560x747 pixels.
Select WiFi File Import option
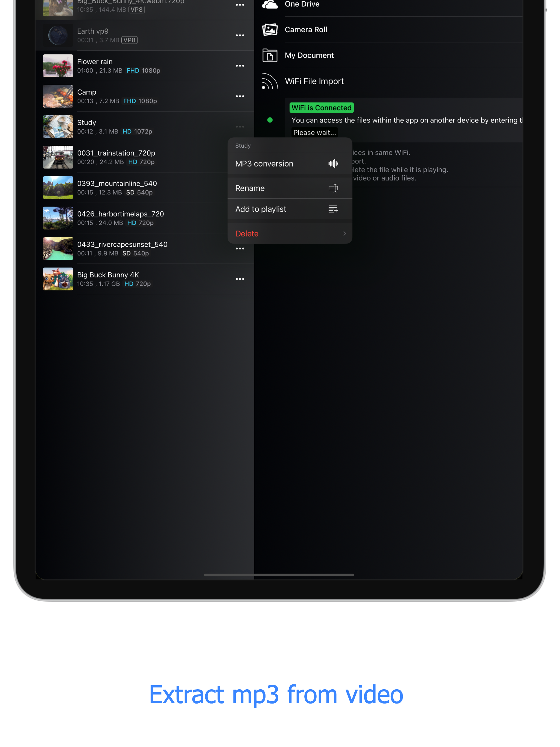314,81
